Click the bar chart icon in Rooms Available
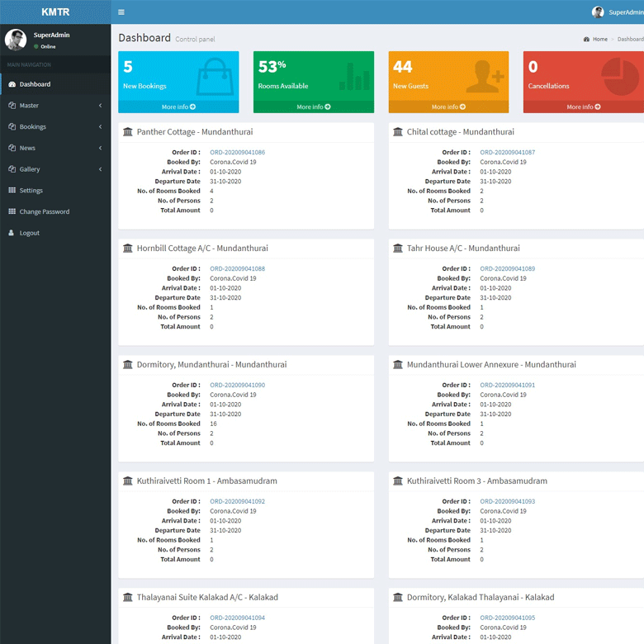This screenshot has height=644, width=644. pyautogui.click(x=353, y=78)
